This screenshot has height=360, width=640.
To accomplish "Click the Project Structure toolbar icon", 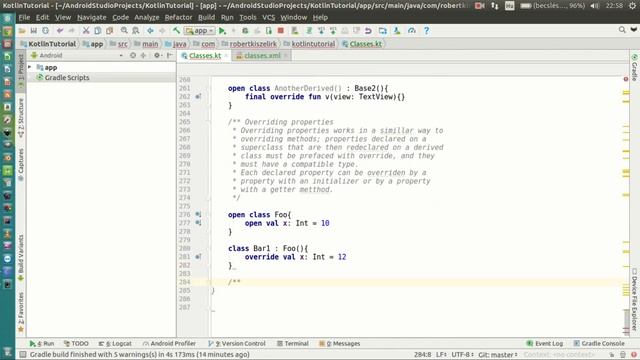I will click(382, 31).
